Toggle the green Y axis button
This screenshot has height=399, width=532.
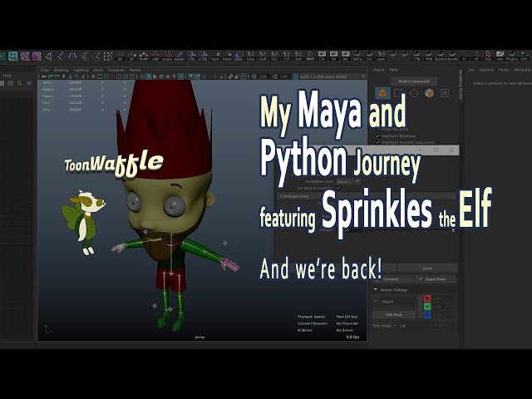427,307
